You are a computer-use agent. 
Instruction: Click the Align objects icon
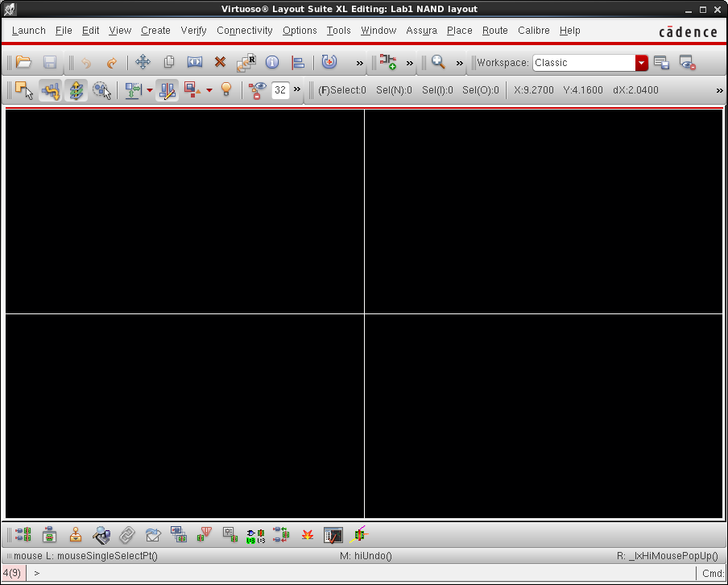click(298, 62)
